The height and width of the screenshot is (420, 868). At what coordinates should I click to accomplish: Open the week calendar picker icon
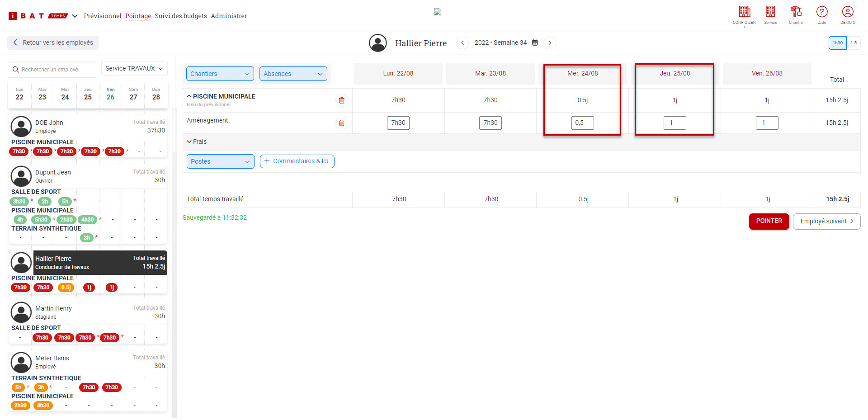click(x=535, y=43)
